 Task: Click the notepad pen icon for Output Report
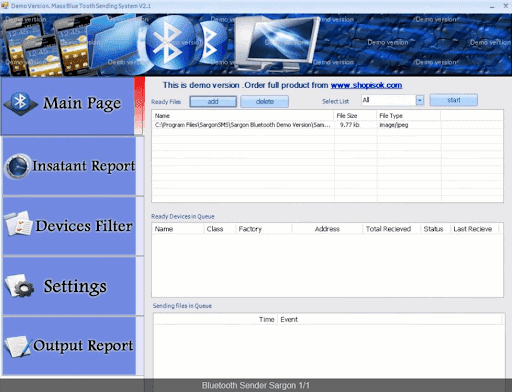[18, 346]
